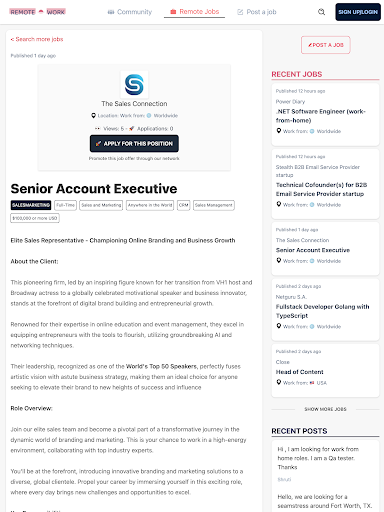Viewport: 384px width, 512px height.
Task: Click the search magnifier icon
Action: coord(321,12)
